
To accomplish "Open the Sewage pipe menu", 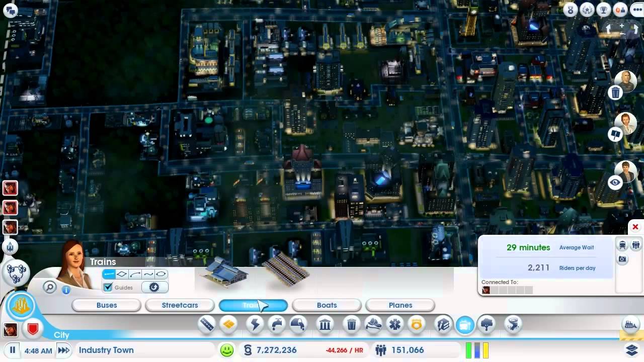I will (x=298, y=325).
